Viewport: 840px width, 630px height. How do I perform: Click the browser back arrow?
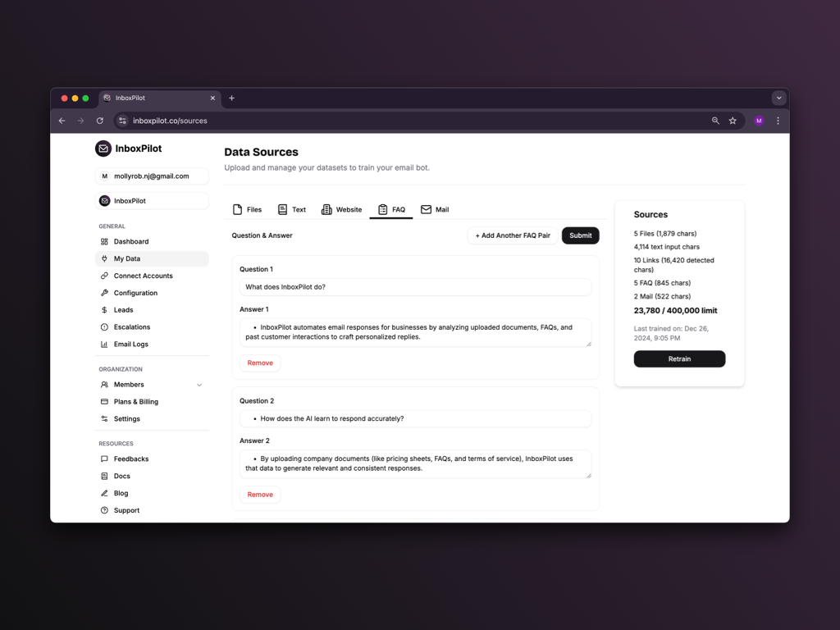tap(62, 121)
